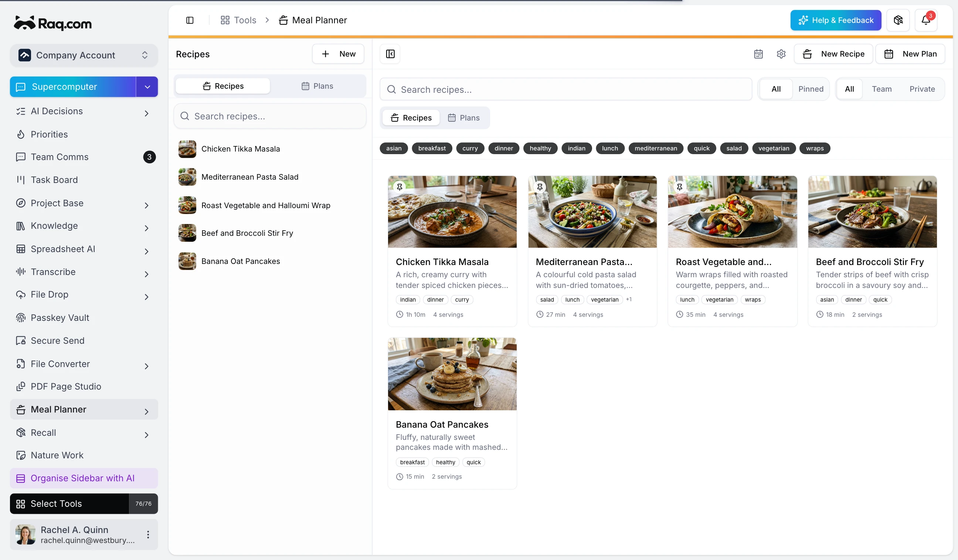
Task: Select the Recipes tab in left panel
Action: click(223, 86)
